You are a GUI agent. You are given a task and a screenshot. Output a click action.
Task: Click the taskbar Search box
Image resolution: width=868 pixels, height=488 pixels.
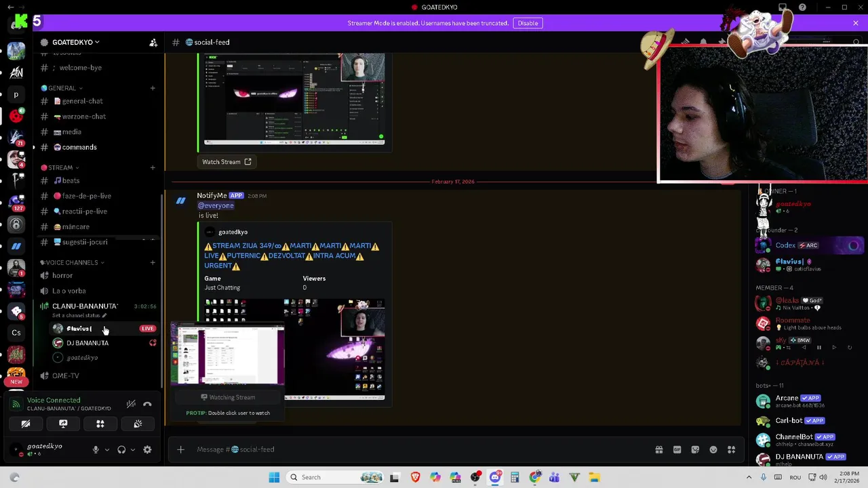(x=334, y=477)
